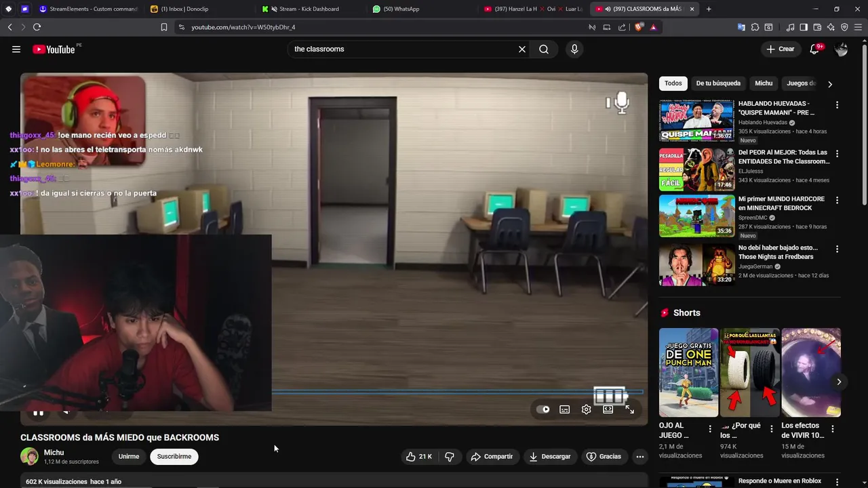868x488 pixels.
Task: Click the Gracias super thanks button
Action: (x=604, y=457)
